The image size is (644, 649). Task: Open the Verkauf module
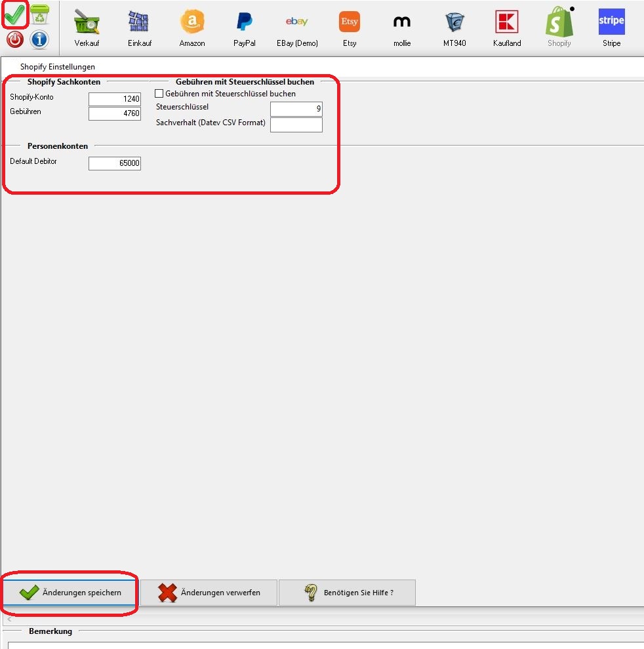pyautogui.click(x=87, y=28)
